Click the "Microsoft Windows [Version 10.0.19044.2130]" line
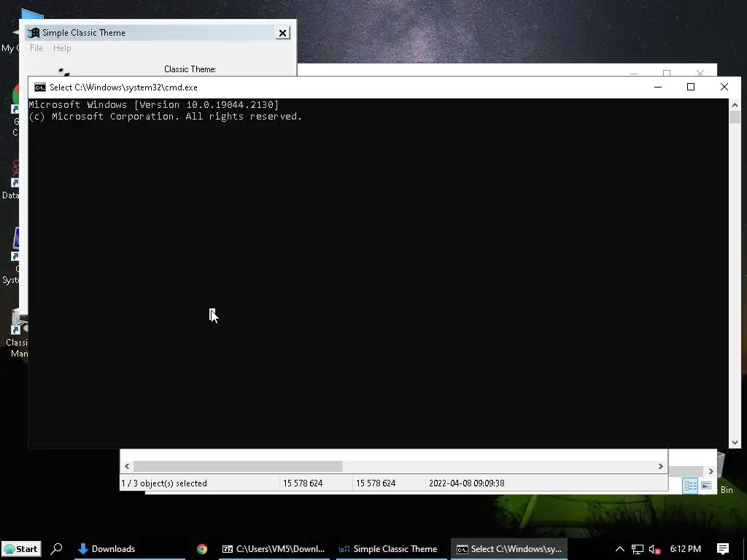Viewport: 747px width, 560px height. (153, 105)
